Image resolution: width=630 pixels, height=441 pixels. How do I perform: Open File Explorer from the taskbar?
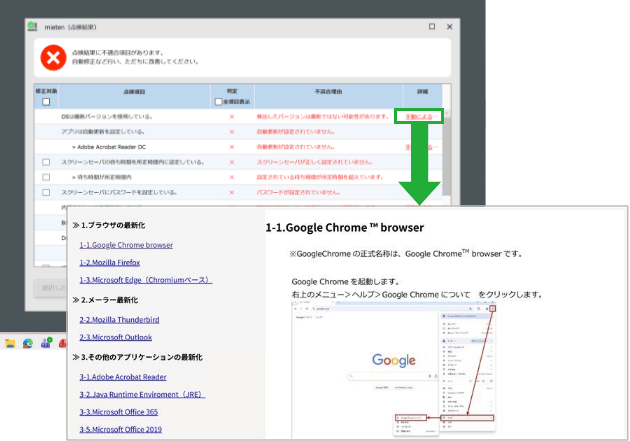click(x=10, y=343)
